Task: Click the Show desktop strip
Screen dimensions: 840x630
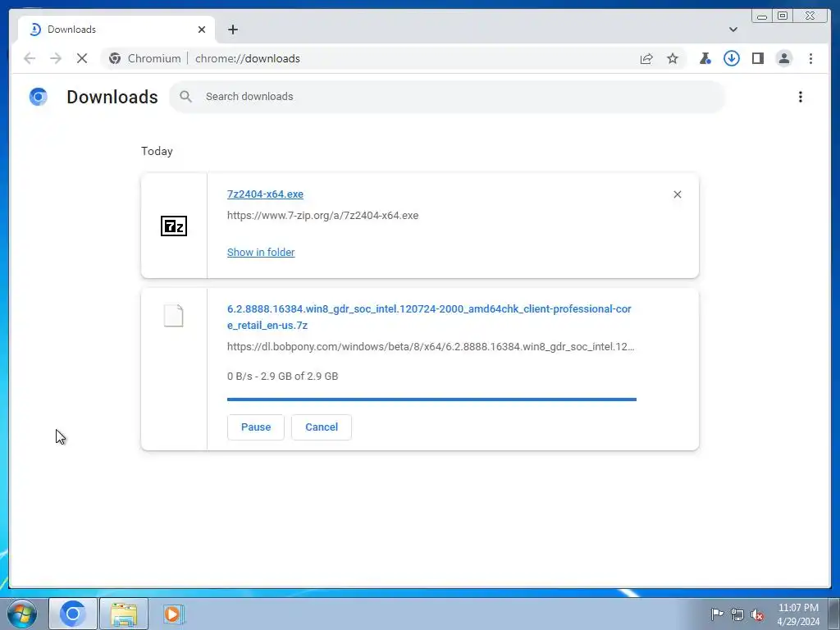Action: (x=834, y=614)
